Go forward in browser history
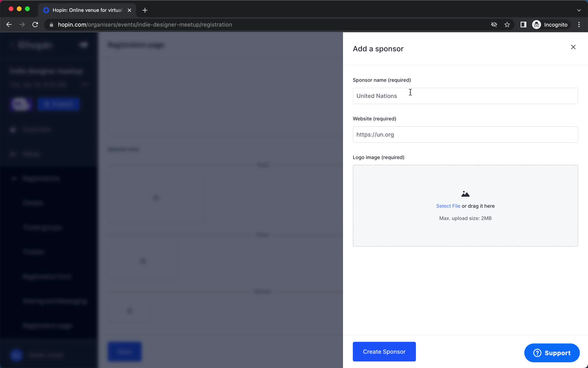The width and height of the screenshot is (588, 368). click(x=22, y=25)
